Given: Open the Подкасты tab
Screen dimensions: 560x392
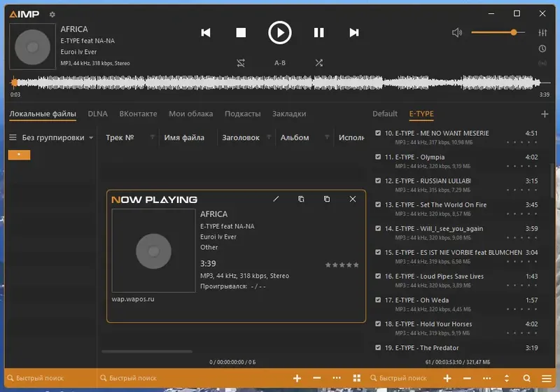Looking at the screenshot, I should (x=242, y=114).
